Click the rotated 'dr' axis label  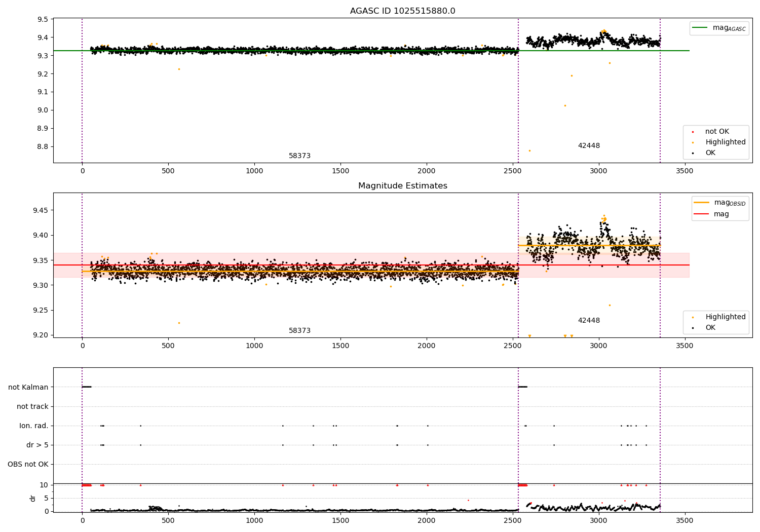coord(33,498)
